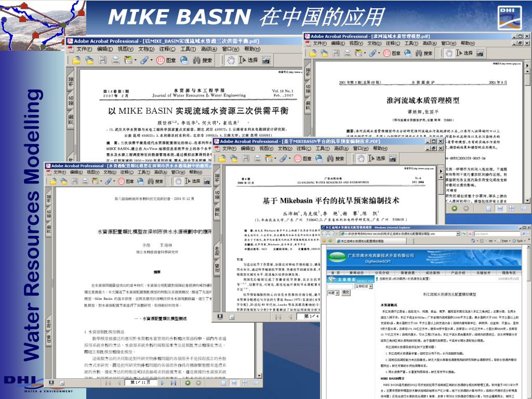Click 图章 stamp in 淮河流域水质管理模型 window
Image resolution: width=532 pixels, height=399 pixels.
point(392,53)
